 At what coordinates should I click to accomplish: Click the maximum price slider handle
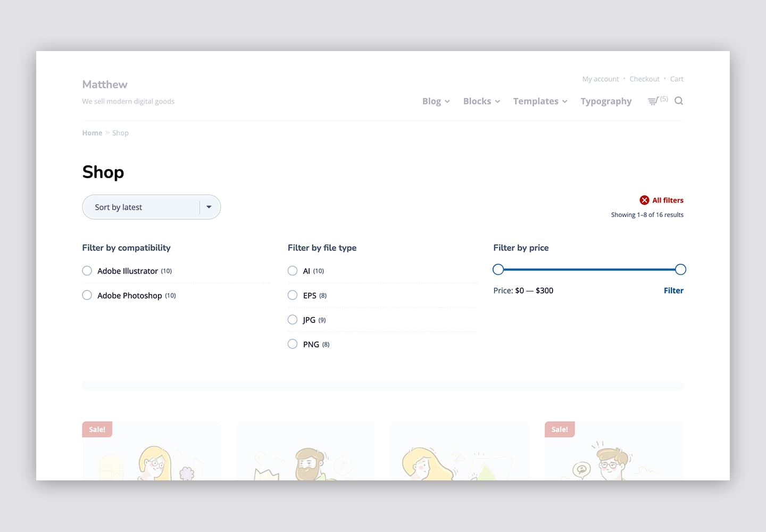click(680, 270)
